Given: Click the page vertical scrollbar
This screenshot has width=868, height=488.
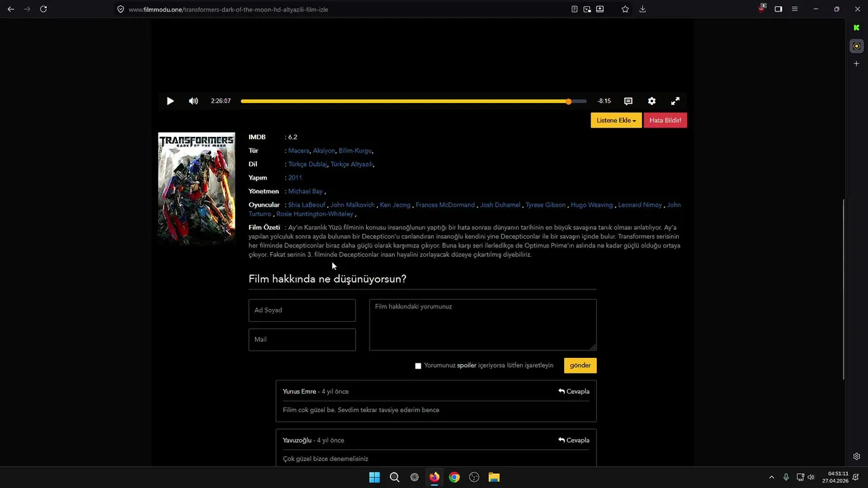Looking at the screenshot, I should click(x=844, y=289).
